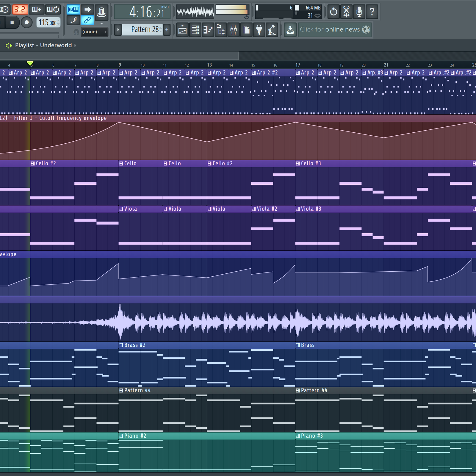Viewport: 476px width, 476px height.
Task: Click the tempo tapper icon
Action: point(272,30)
